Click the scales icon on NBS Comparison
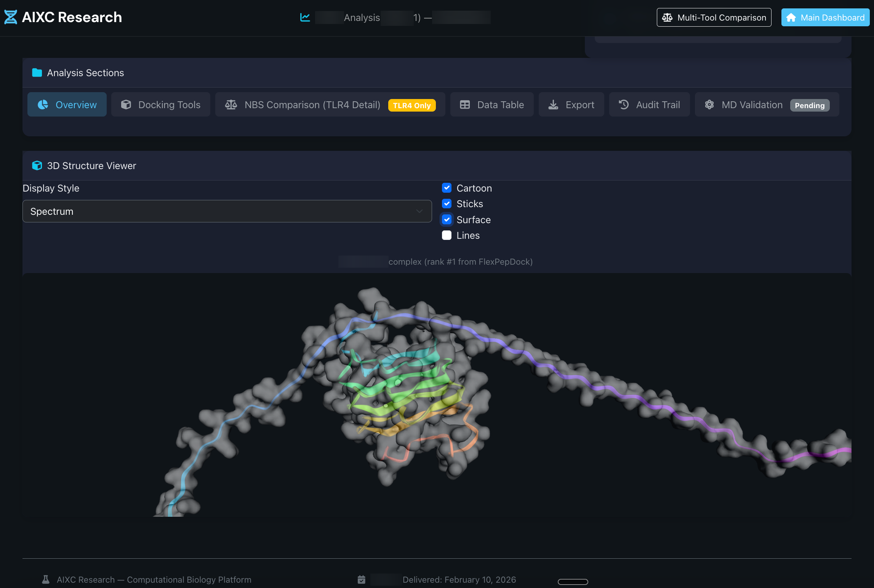 pyautogui.click(x=231, y=104)
